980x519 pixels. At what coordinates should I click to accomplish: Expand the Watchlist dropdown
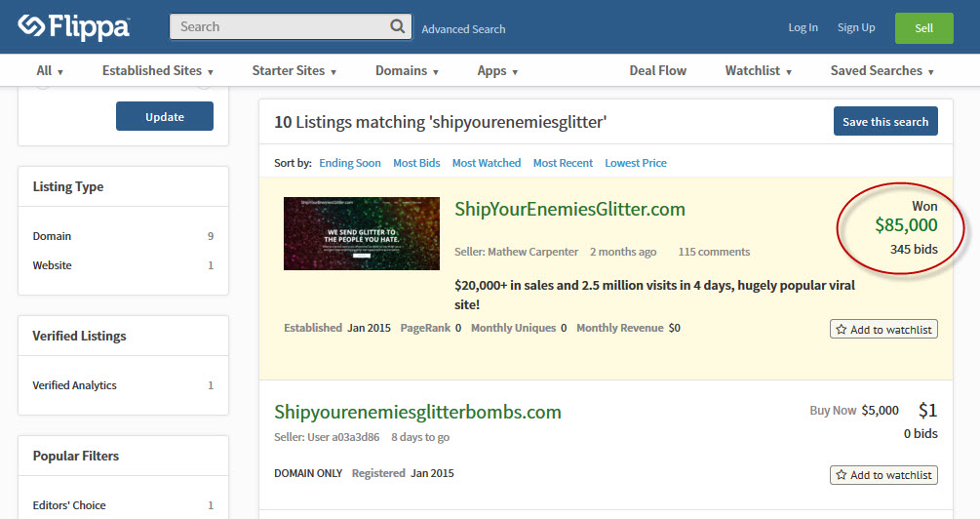point(758,70)
